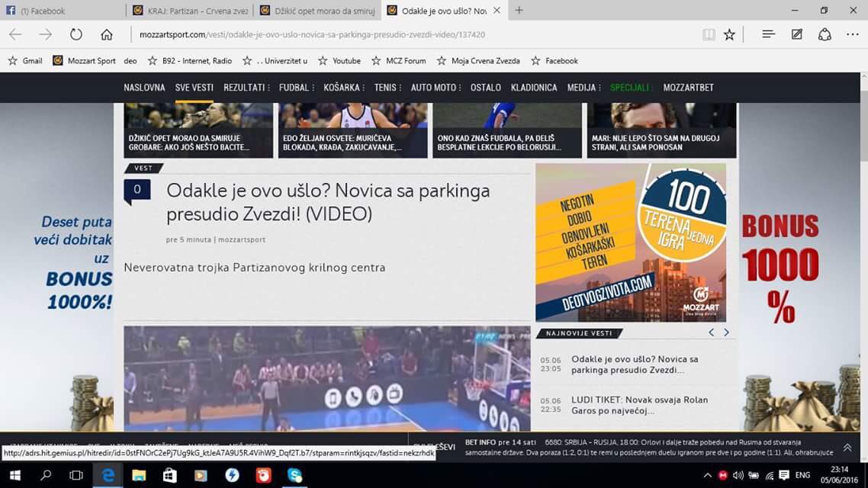
Task: Reload the page with refresh icon
Action: (x=76, y=34)
